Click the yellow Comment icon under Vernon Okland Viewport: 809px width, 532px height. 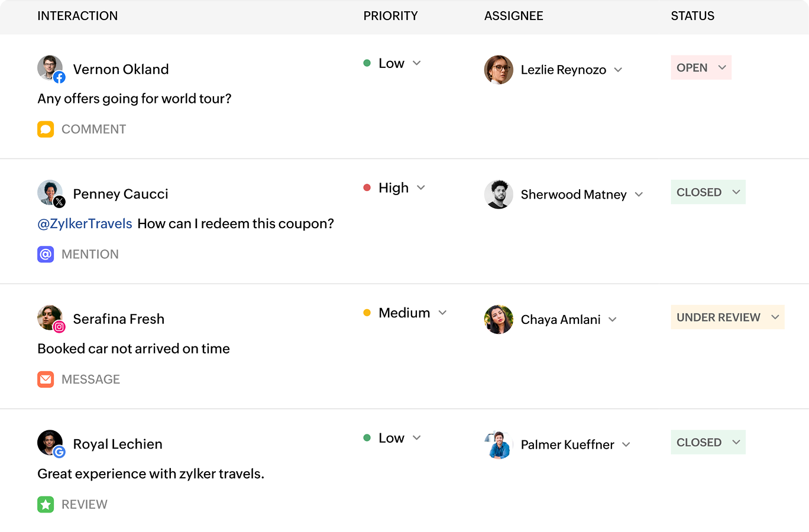[46, 129]
